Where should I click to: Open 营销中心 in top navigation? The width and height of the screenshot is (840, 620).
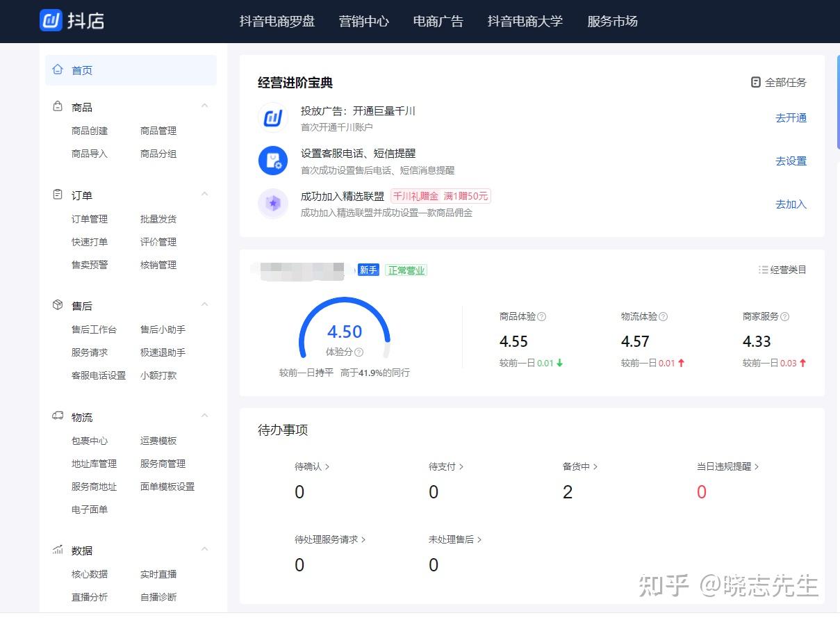coord(364,22)
